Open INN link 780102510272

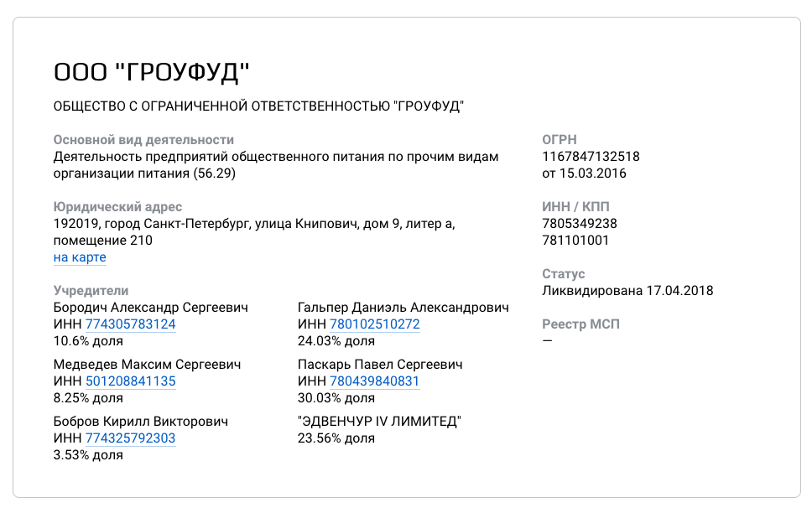[375, 324]
